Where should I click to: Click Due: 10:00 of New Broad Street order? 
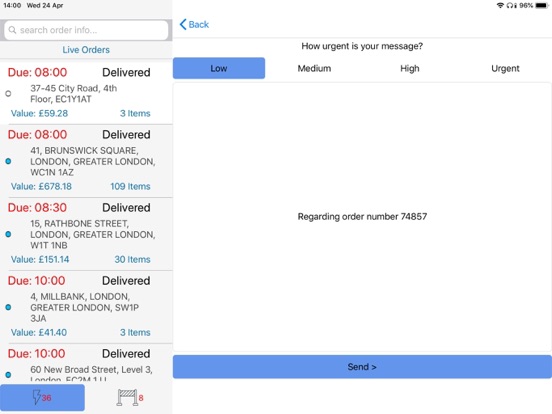click(x=37, y=353)
